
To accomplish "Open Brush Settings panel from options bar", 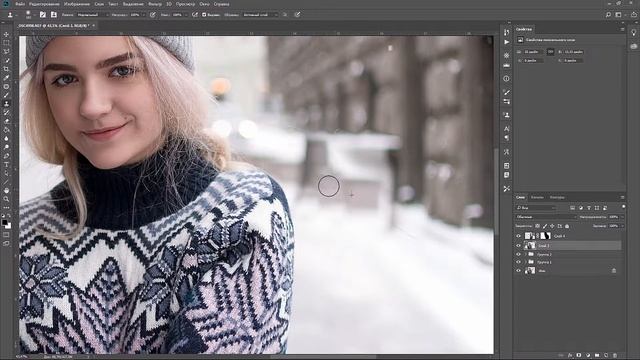I will 43,15.
